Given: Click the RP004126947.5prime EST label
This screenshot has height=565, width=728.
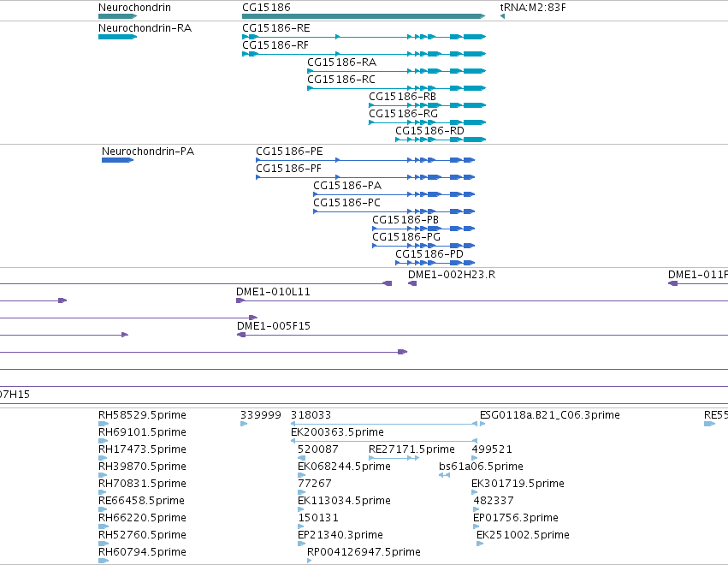Looking at the screenshot, I should (x=364, y=552).
